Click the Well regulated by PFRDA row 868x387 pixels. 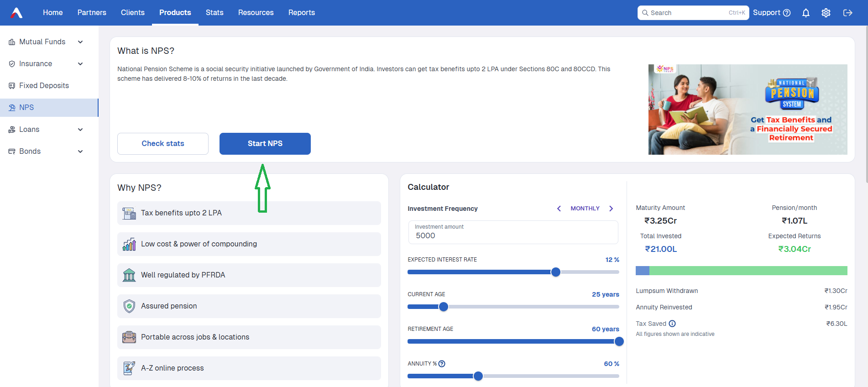coord(249,275)
